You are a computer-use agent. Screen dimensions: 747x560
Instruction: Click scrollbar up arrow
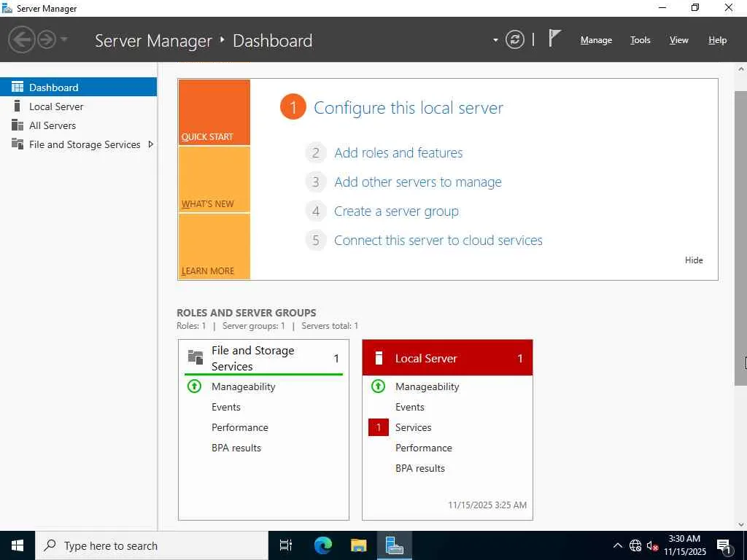click(741, 69)
